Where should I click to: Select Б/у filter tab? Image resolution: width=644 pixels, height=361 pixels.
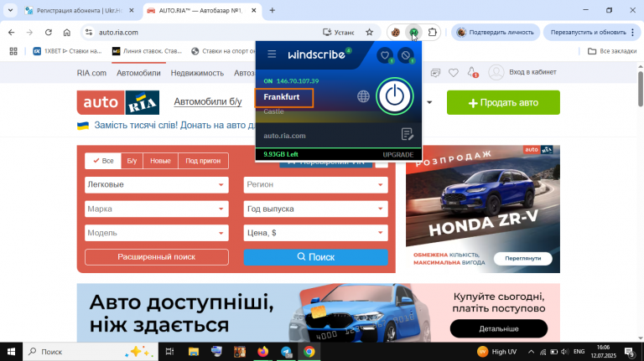(132, 161)
